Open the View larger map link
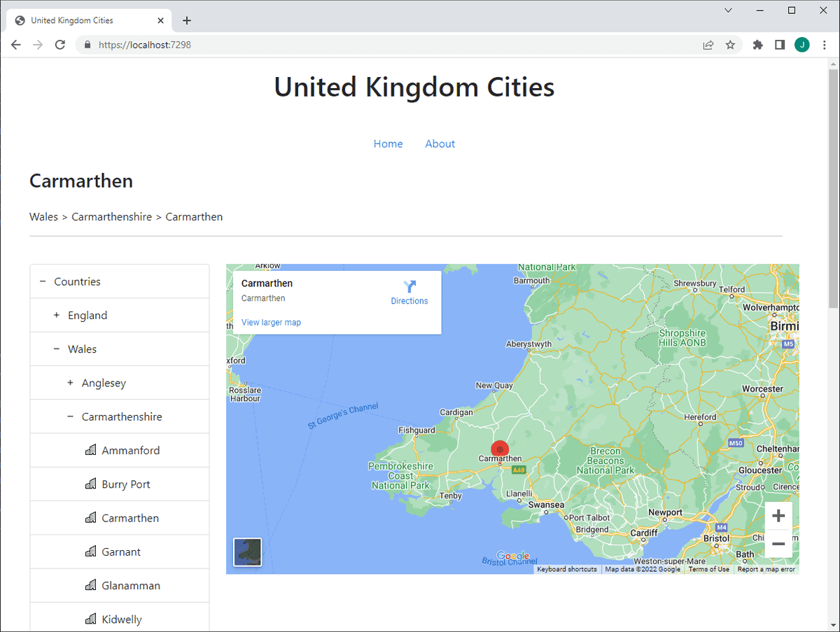 pyautogui.click(x=271, y=322)
